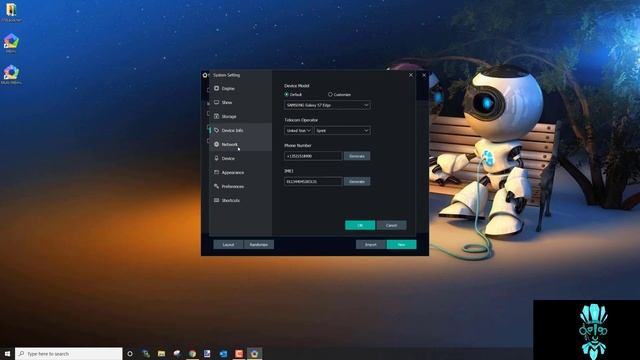Click into the Phone Number field

click(x=313, y=156)
